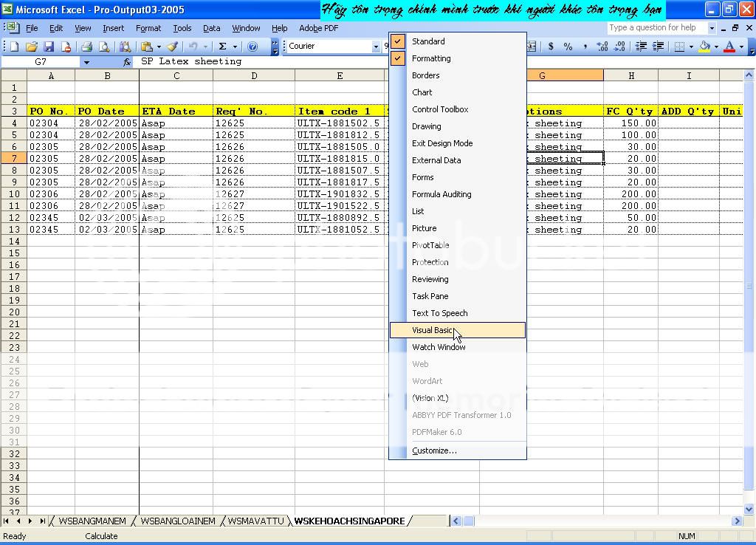Viewport: 756px width, 545px height.
Task: Expand the Name Box dropdown arrow
Action: point(86,62)
